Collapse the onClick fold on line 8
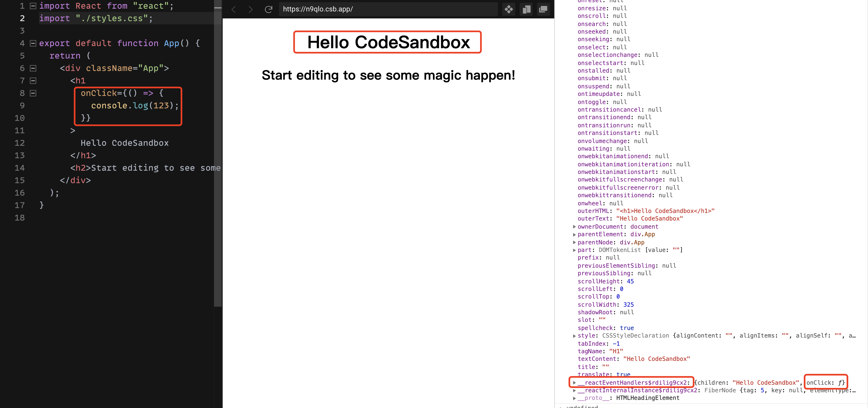The height and width of the screenshot is (408, 868). (x=33, y=93)
